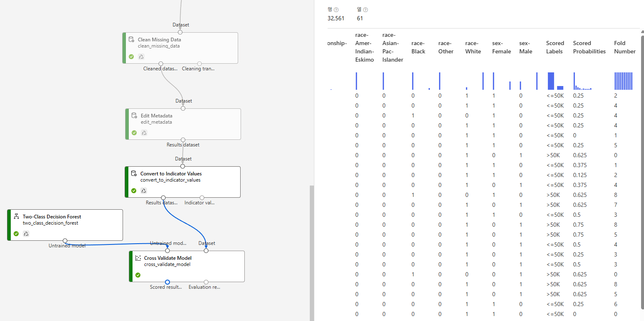The width and height of the screenshot is (644, 321).
Task: Select the Cleaning transformation output port
Action: [x=199, y=64]
